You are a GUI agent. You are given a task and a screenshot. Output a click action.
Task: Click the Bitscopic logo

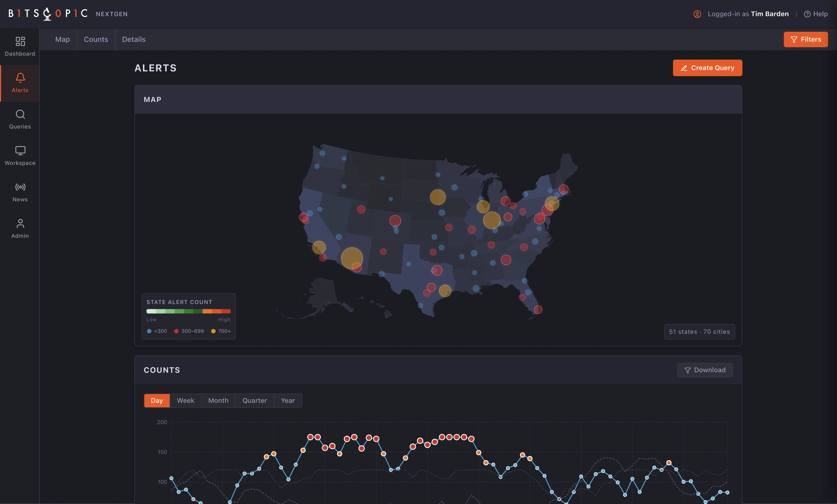(48, 14)
